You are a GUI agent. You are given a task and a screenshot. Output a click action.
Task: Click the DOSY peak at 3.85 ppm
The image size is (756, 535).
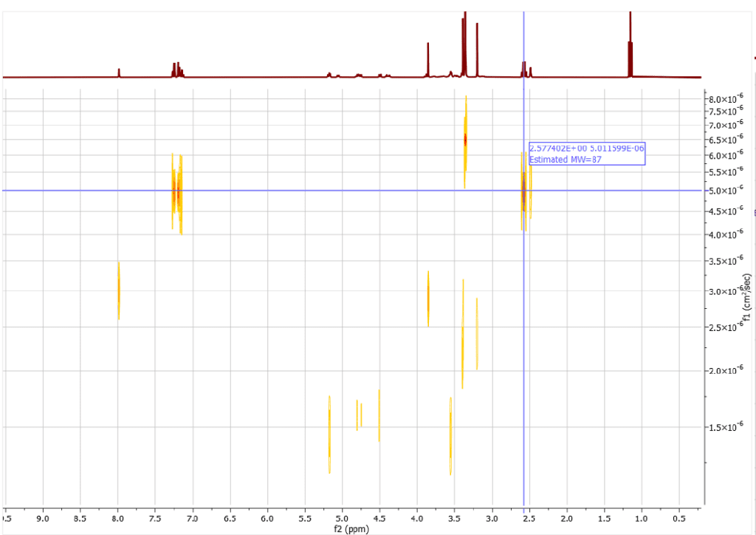(x=428, y=299)
